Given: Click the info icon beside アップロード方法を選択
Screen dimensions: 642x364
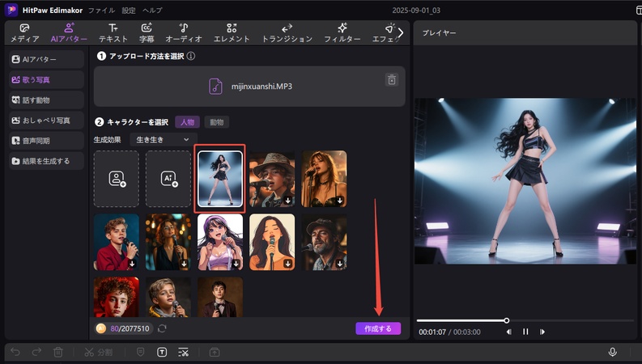Looking at the screenshot, I should point(191,56).
